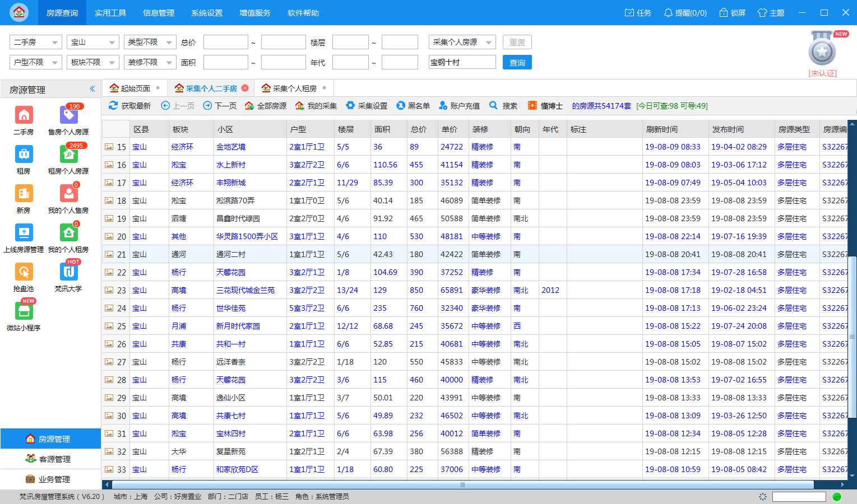Open the 采集个人房源 source dropdown
This screenshot has height=504, width=857.
(462, 42)
